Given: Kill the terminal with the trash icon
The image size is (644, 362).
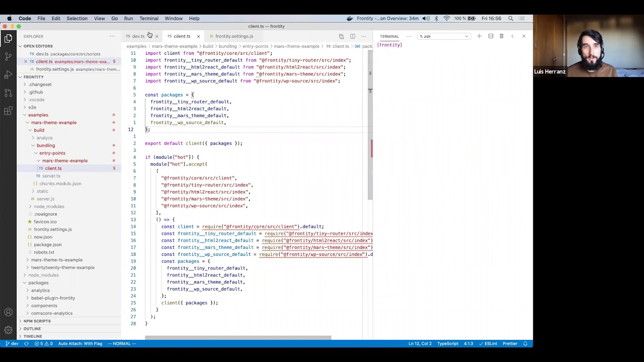Looking at the screenshot, I should point(501,36).
